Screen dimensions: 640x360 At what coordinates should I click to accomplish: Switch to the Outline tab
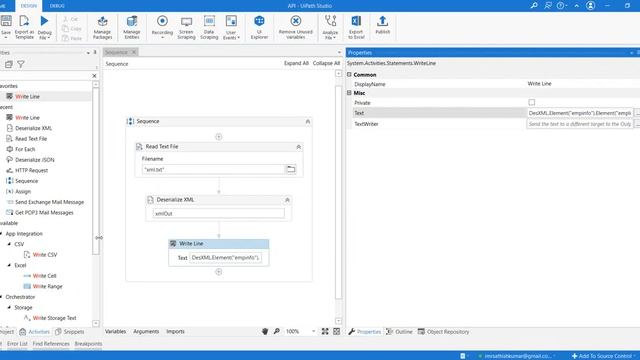point(399,331)
